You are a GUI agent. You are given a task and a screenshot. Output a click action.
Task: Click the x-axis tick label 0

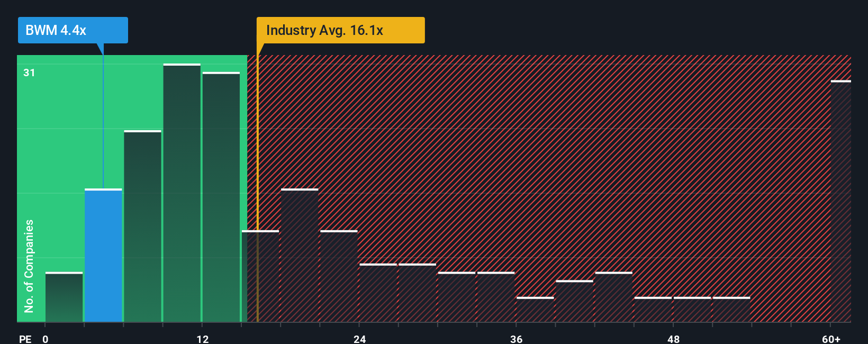(x=46, y=339)
